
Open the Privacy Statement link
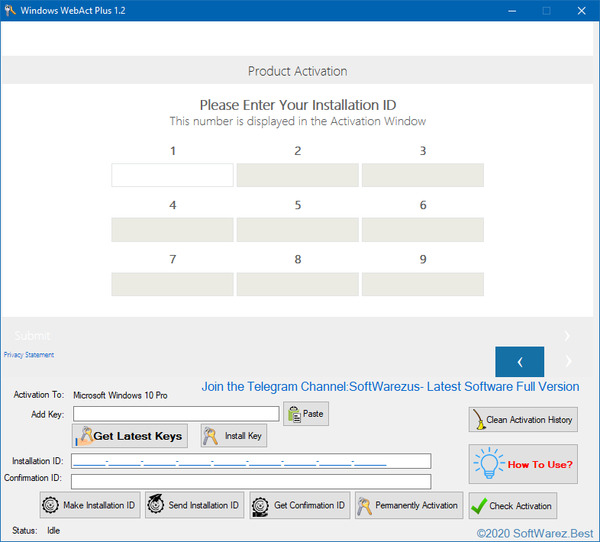(29, 355)
